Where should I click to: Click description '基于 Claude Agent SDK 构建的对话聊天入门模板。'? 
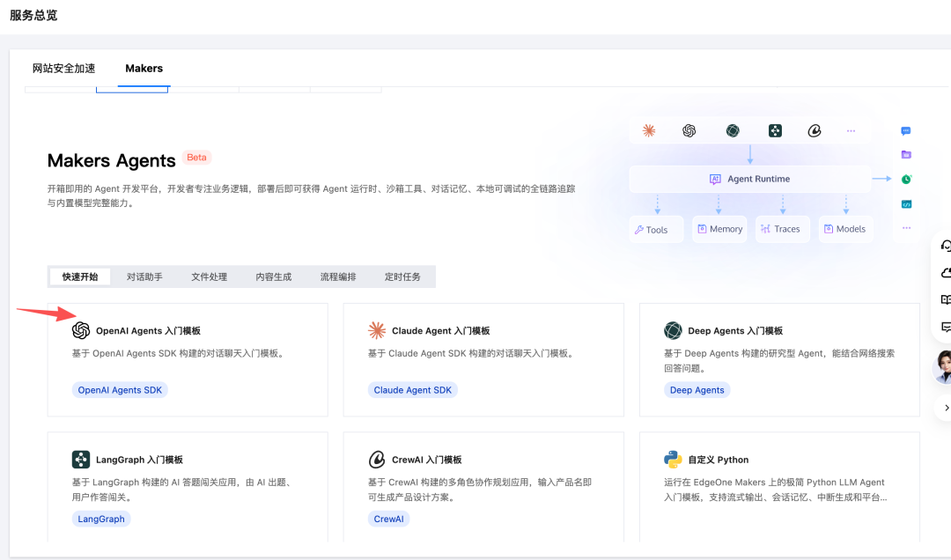coord(470,353)
